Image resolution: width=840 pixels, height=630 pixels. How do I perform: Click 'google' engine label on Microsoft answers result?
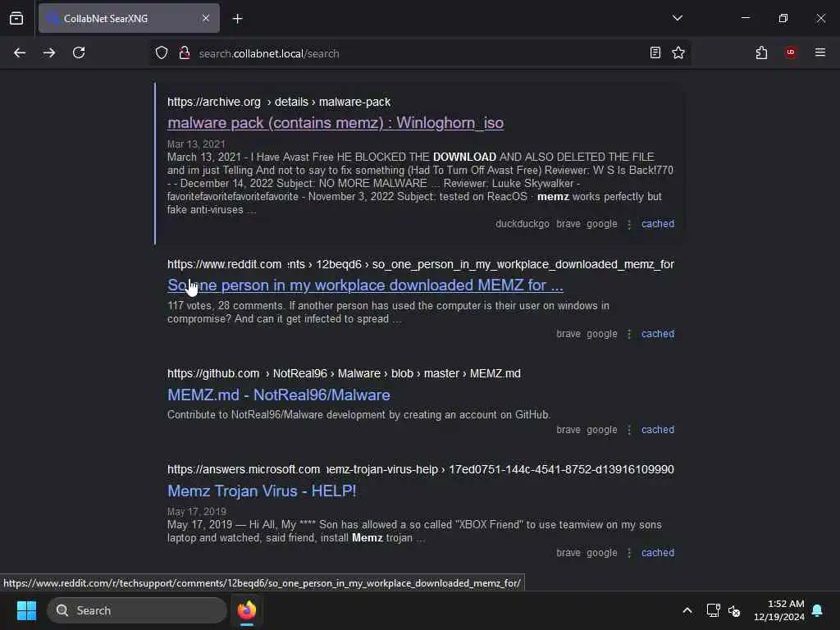[x=601, y=552]
